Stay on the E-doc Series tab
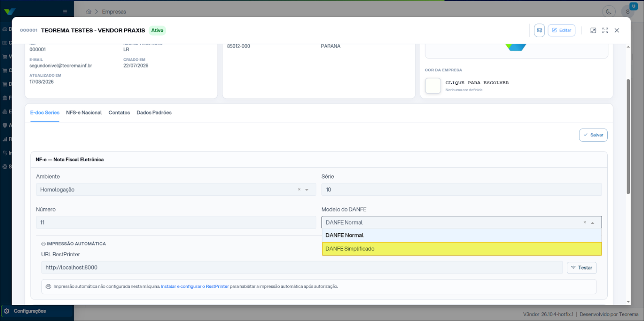 [45, 113]
